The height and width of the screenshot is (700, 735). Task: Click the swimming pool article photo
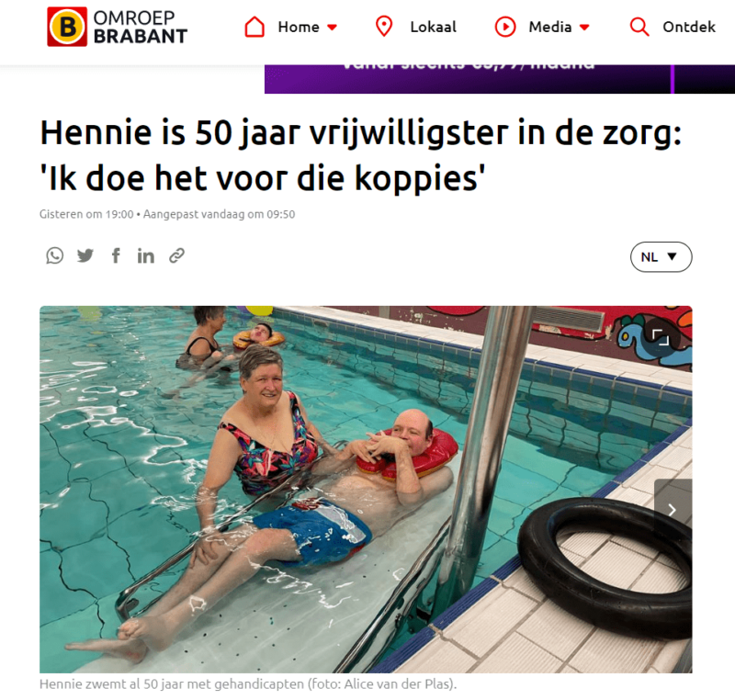[x=366, y=490]
